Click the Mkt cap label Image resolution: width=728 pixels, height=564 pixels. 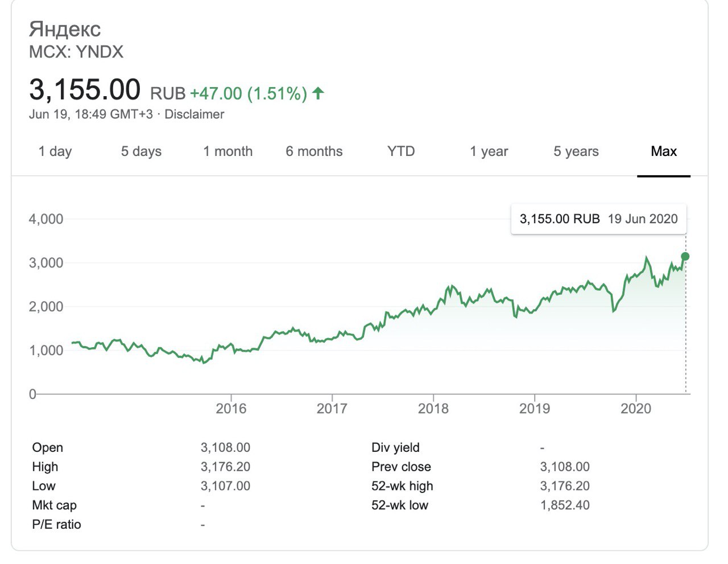tap(54, 506)
